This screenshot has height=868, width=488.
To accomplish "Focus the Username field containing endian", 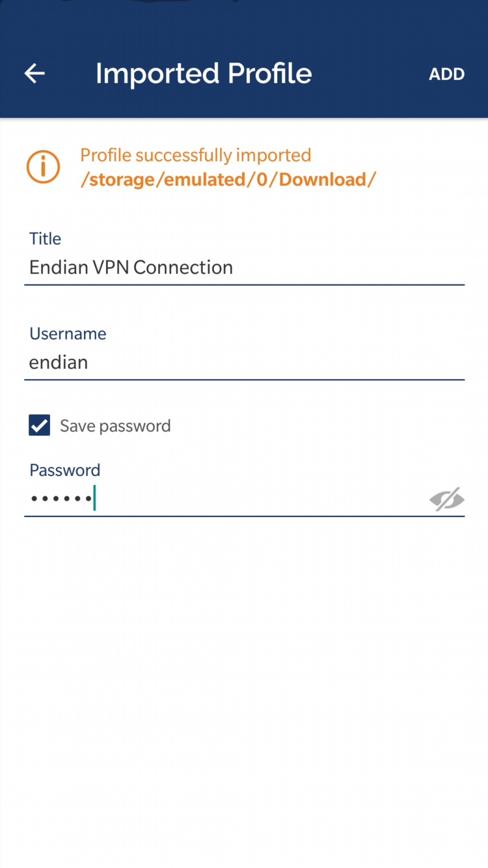I will tap(244, 363).
